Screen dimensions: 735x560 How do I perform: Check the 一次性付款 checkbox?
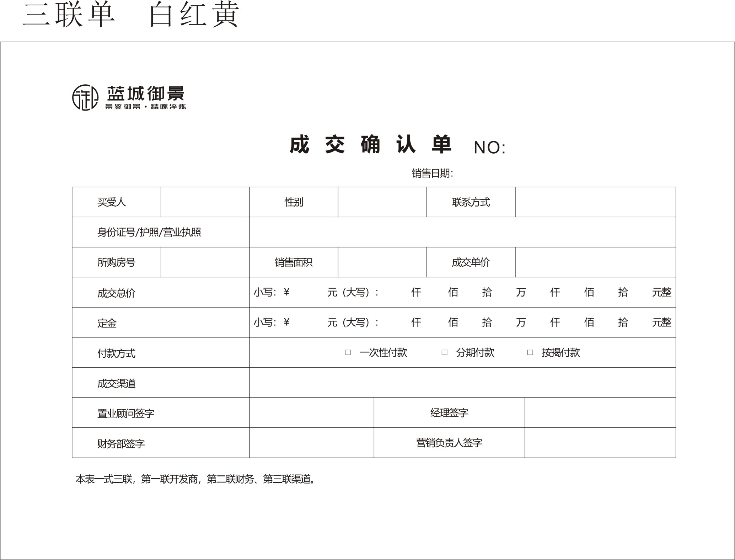click(x=348, y=352)
